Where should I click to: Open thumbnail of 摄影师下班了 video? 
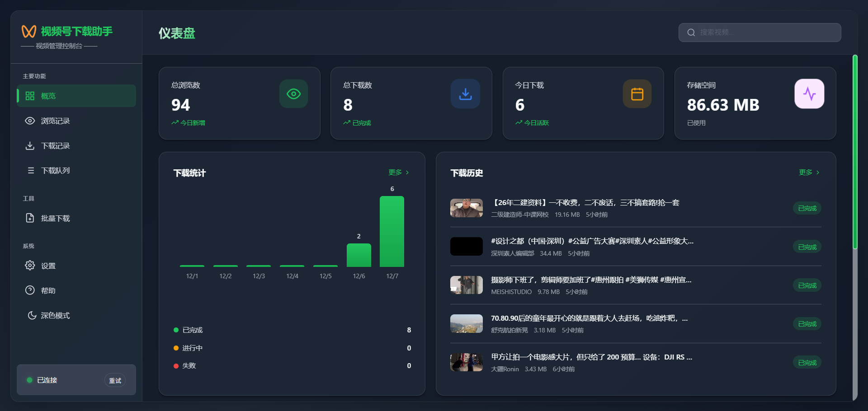coord(467,285)
